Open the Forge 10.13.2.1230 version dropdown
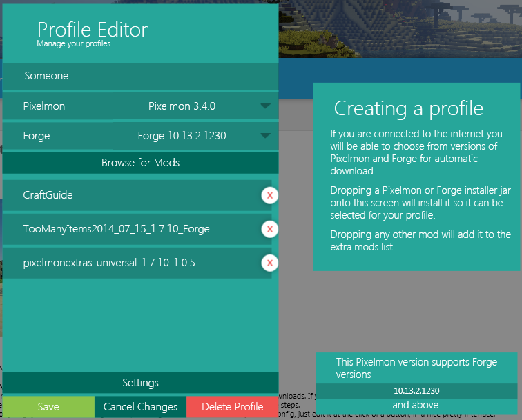The height and width of the screenshot is (420, 522). point(196,136)
